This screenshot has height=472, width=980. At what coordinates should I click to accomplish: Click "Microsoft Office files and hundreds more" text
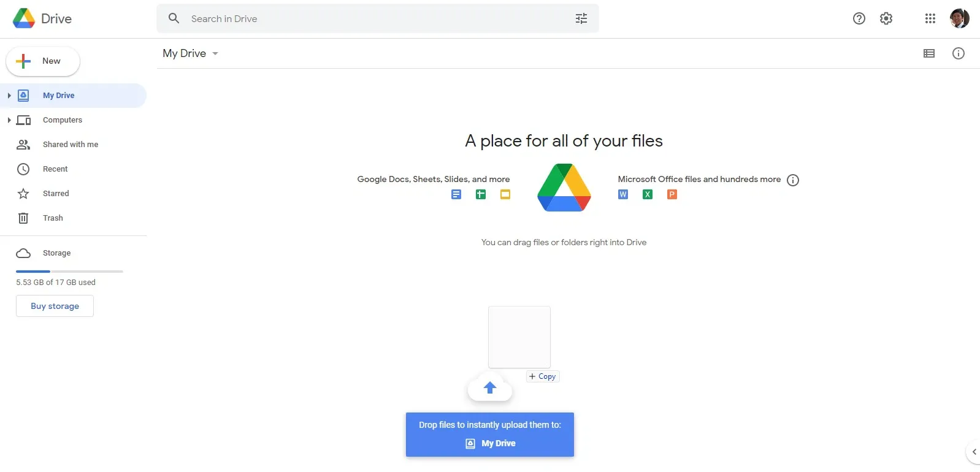point(699,179)
